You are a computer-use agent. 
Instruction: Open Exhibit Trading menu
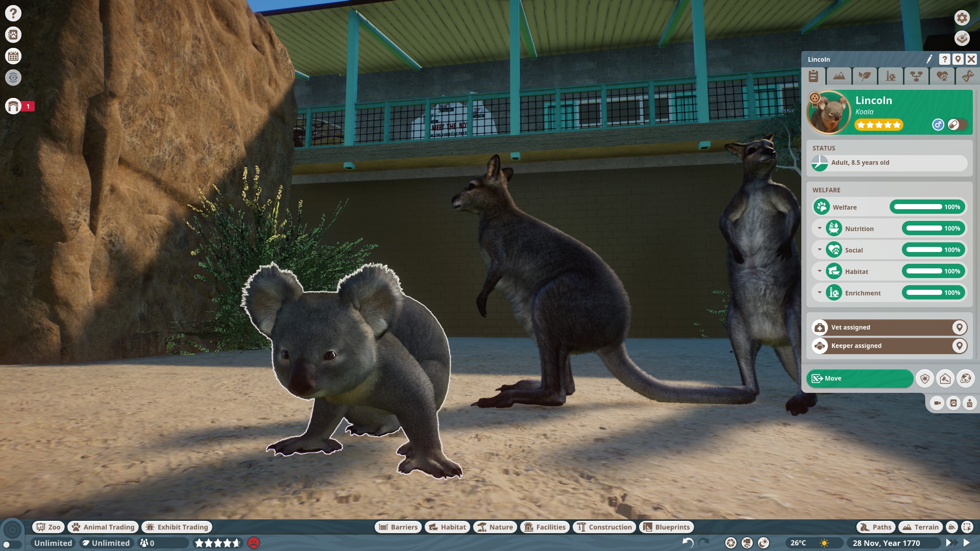click(177, 527)
